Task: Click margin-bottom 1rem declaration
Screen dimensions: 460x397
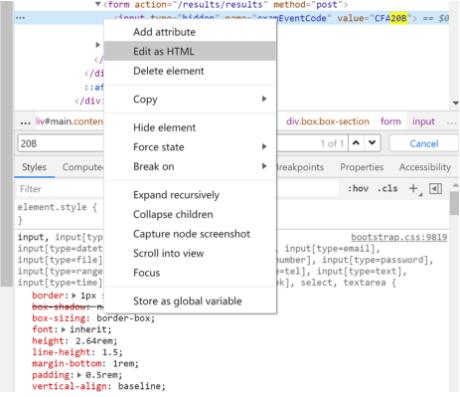Action: point(85,363)
